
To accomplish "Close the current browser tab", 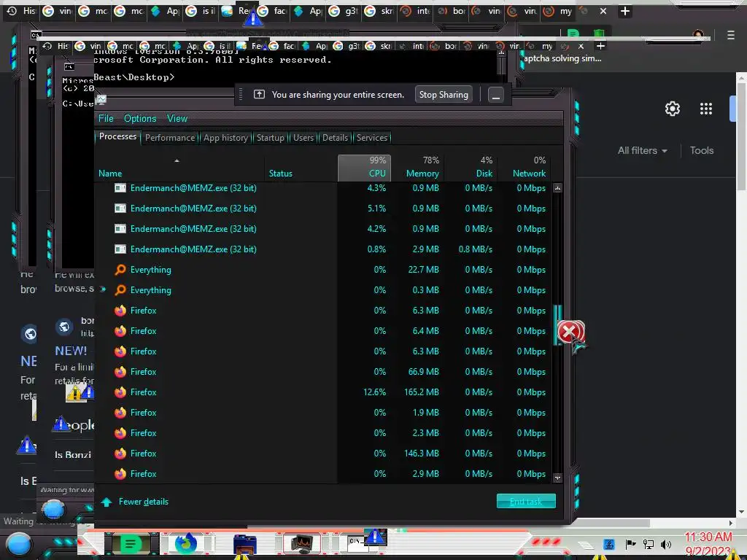I will tap(603, 10).
